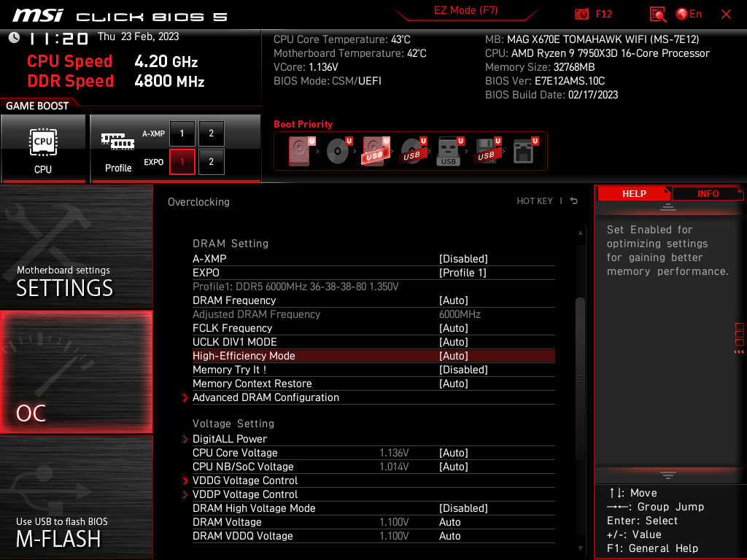747x560 pixels.
Task: Open High-Efficiency Mode Auto dropdown
Action: pos(454,356)
